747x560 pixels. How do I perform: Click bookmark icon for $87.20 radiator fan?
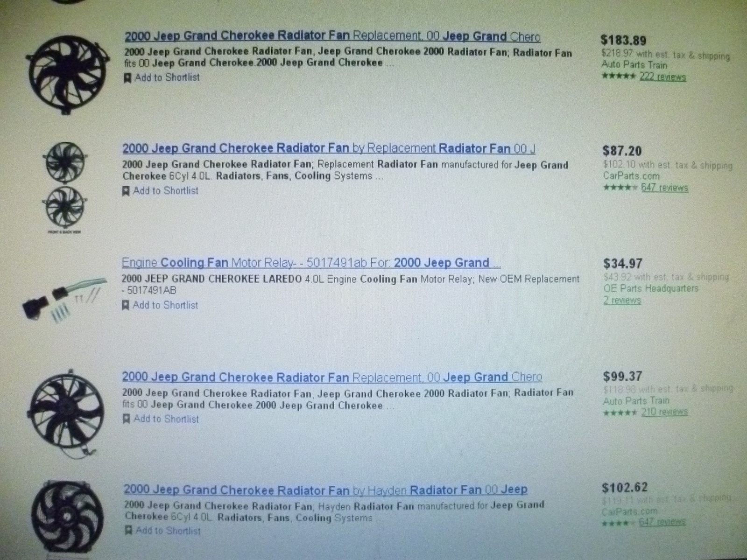(126, 191)
